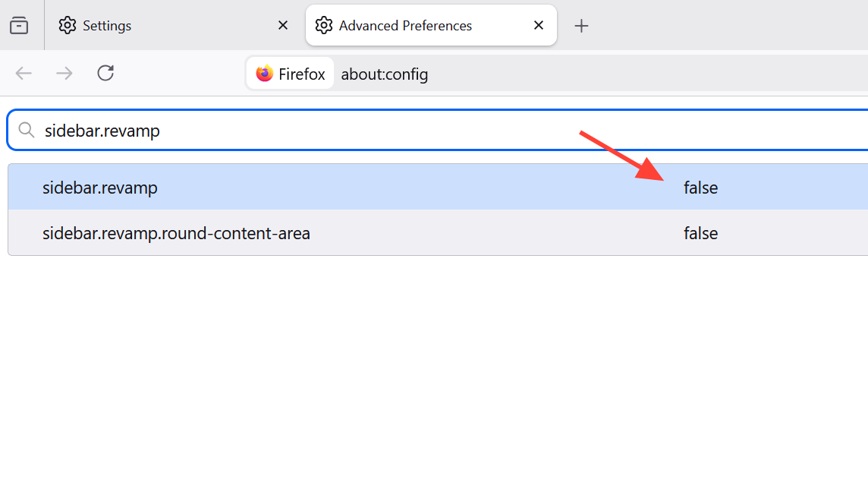868x489 pixels.
Task: Select the sidebar.revamp.round-content-area preference name
Action: click(176, 233)
